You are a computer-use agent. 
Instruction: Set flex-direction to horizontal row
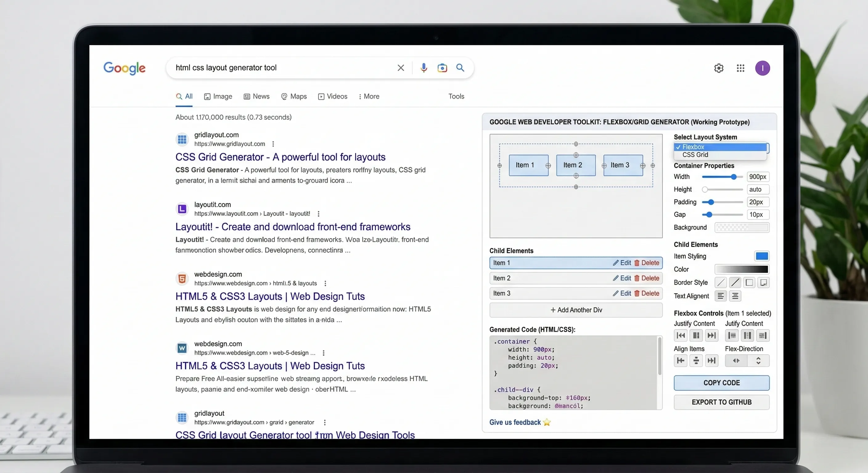coord(736,361)
